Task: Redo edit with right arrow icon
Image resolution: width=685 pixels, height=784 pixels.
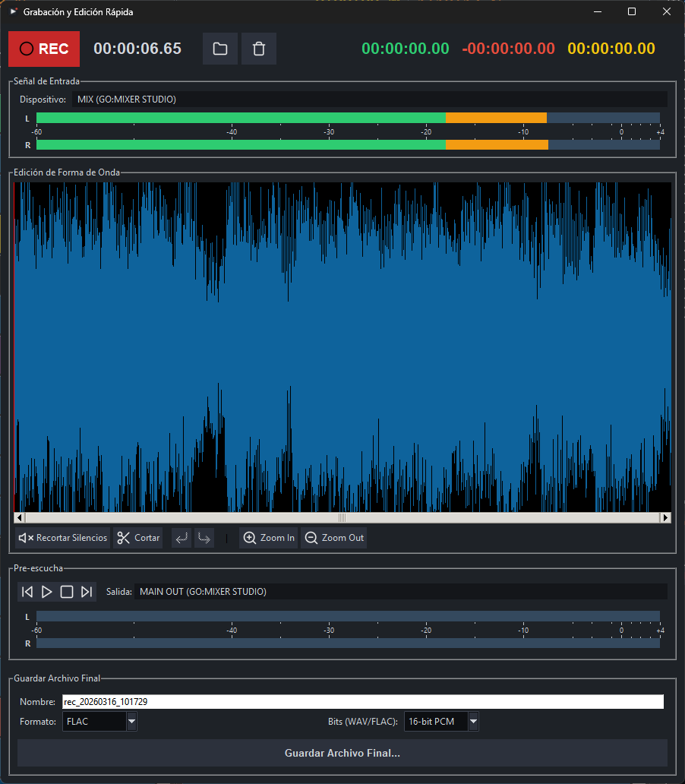Action: [x=204, y=538]
